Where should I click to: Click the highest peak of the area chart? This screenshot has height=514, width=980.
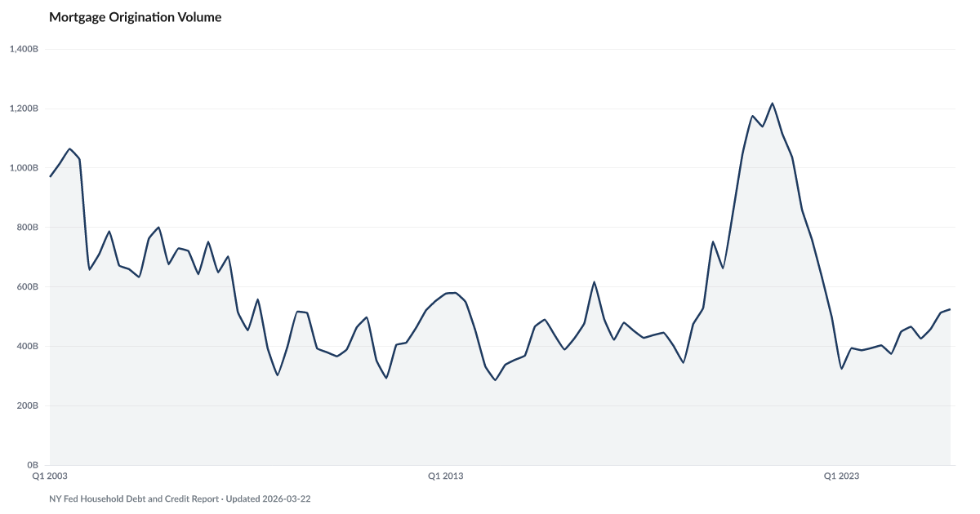coord(772,103)
